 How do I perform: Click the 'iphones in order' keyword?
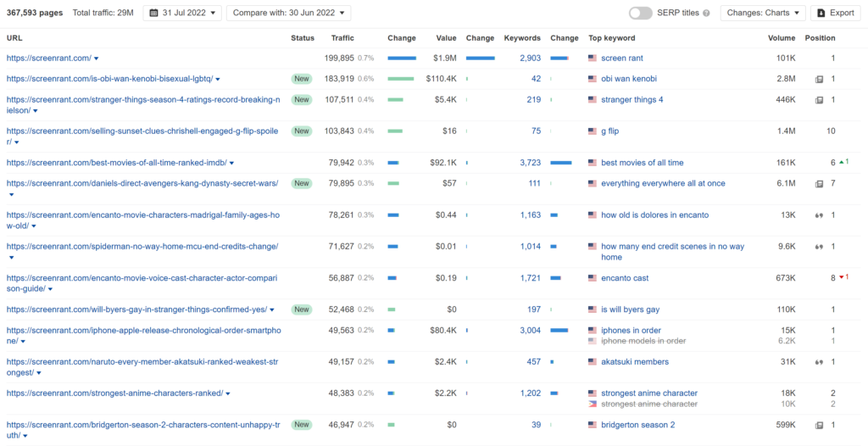631,330
